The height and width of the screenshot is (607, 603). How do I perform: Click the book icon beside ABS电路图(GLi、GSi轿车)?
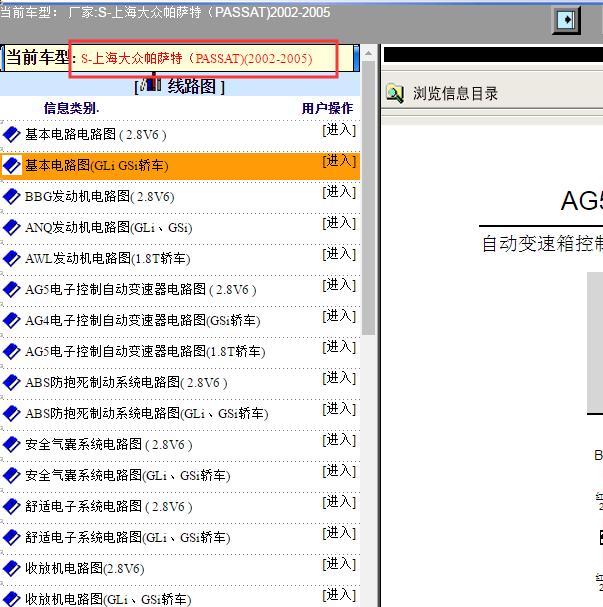tap(12, 413)
